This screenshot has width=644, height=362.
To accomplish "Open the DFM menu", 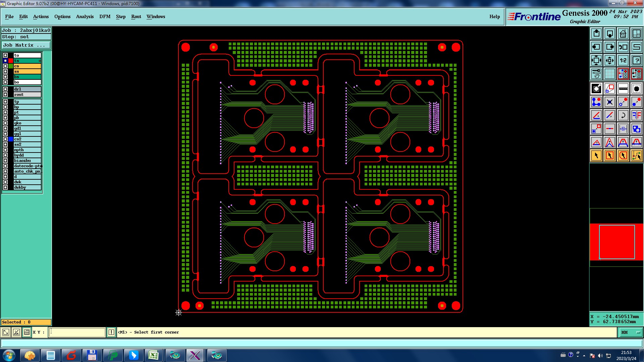I will pyautogui.click(x=105, y=16).
